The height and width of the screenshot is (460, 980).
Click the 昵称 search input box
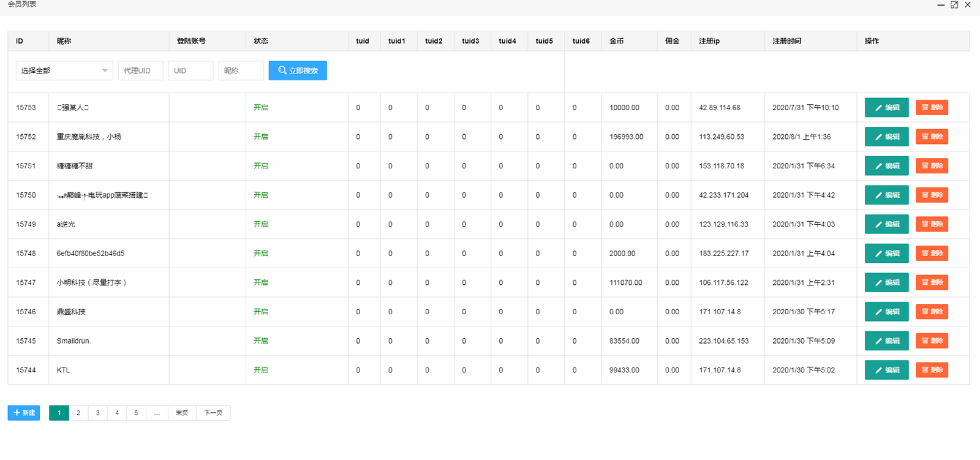(241, 70)
